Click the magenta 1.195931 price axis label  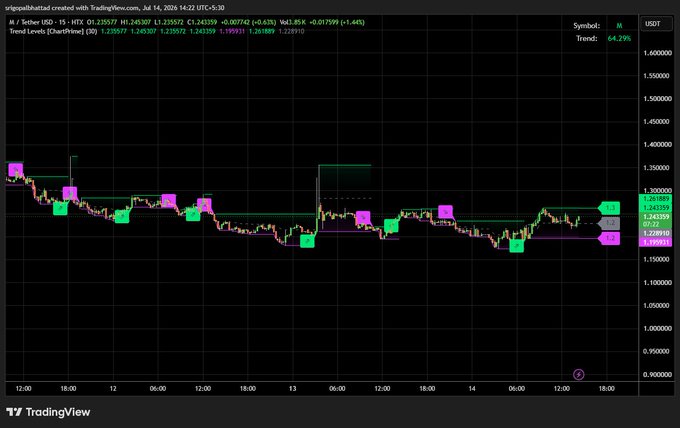coord(656,242)
